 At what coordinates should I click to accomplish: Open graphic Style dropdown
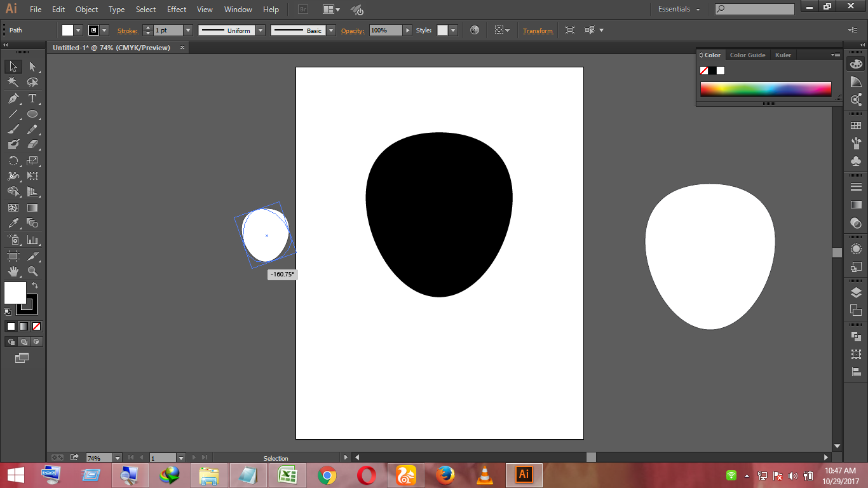[453, 30]
